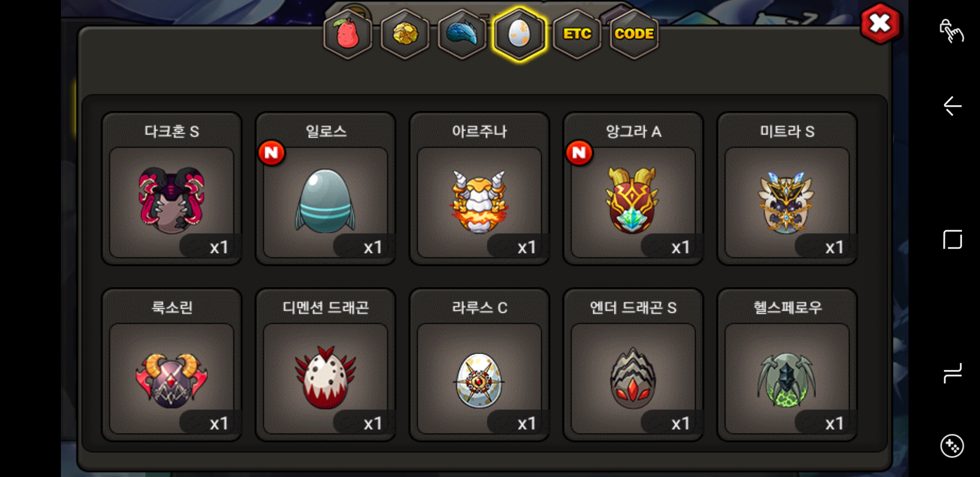Select the 엔더 드래곤 S egg
This screenshot has width=980, height=477.
tap(633, 365)
